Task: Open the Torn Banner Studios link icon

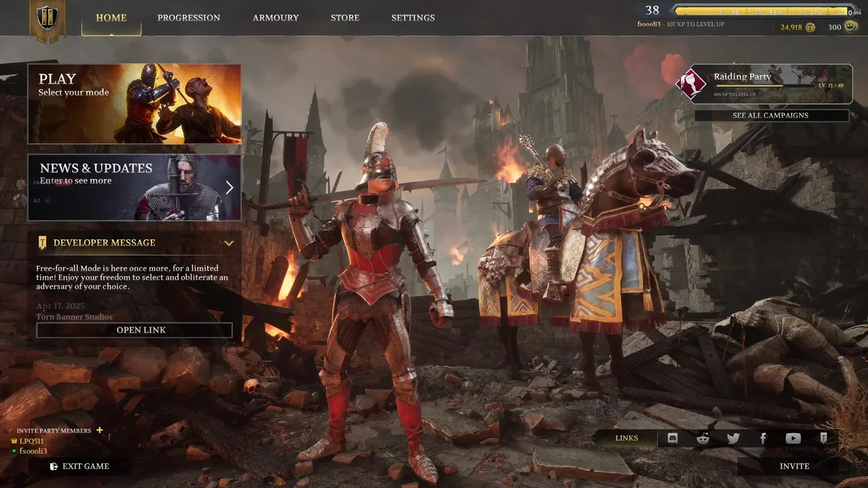Action: (823, 439)
